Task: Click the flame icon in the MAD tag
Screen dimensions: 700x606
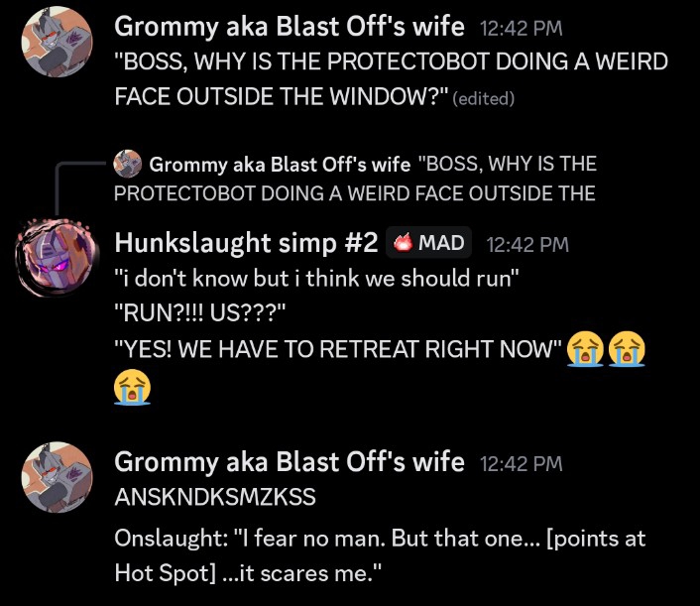Action: pos(404,243)
